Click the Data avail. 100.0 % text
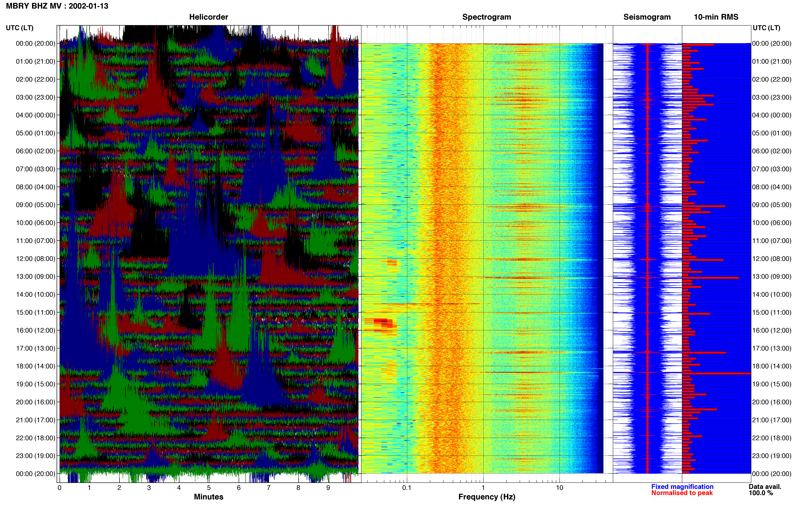Image resolution: width=812 pixels, height=508 pixels. pyautogui.click(x=765, y=490)
